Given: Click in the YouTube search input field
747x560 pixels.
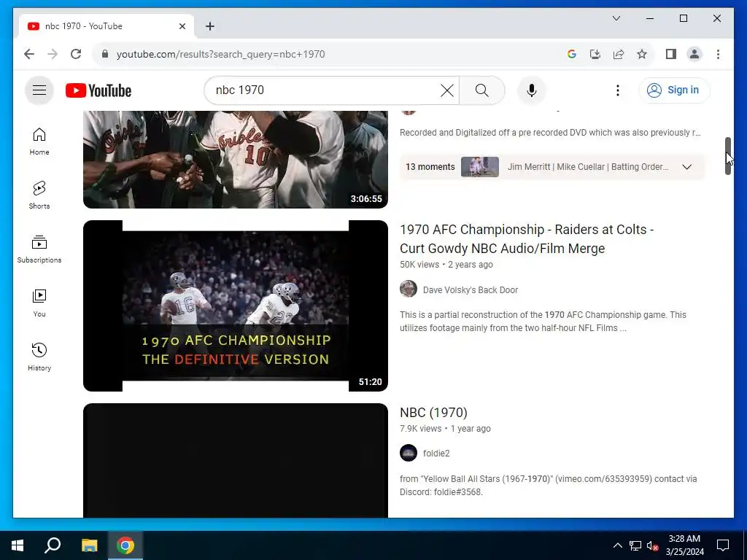Looking at the screenshot, I should tap(324, 90).
